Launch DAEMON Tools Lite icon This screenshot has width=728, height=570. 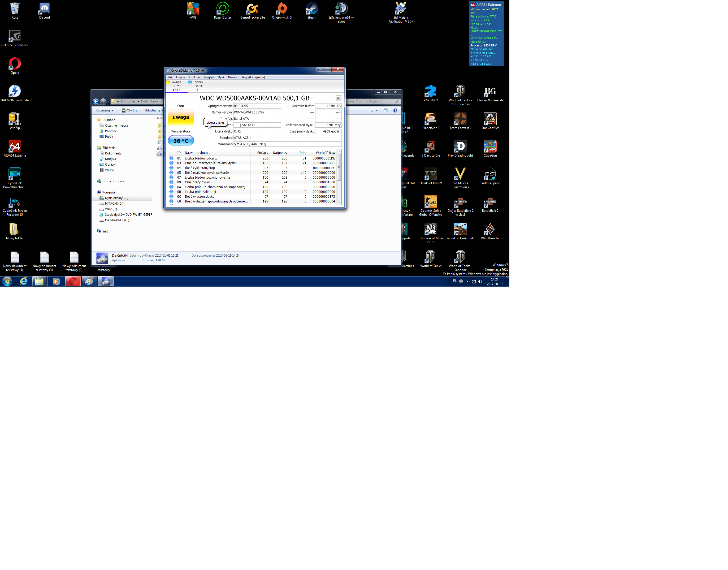coord(15,93)
